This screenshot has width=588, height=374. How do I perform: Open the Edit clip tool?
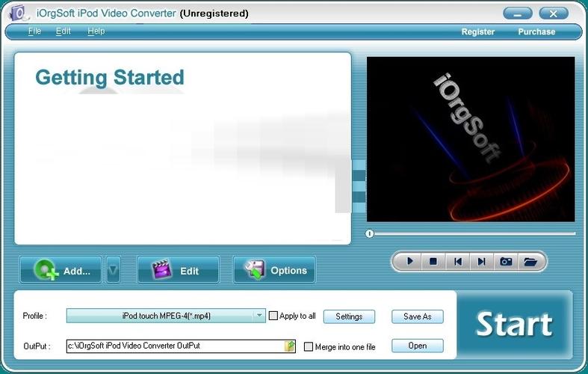point(178,270)
